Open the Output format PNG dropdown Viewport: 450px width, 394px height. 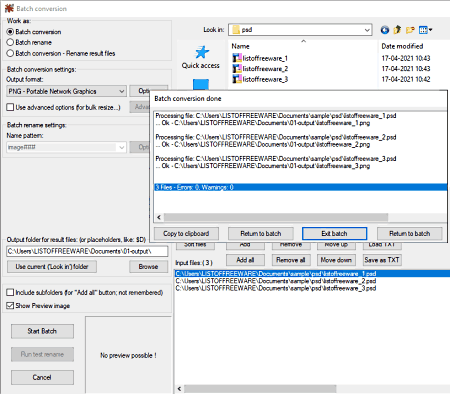66,91
